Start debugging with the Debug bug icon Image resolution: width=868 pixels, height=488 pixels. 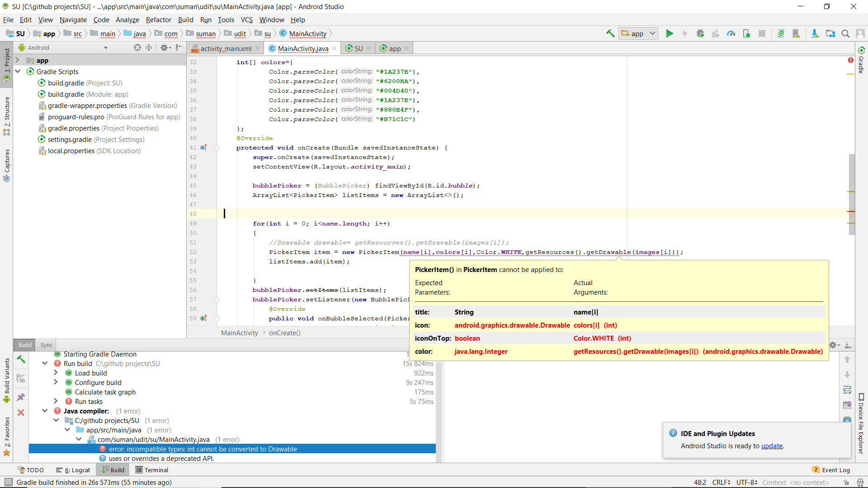point(700,33)
